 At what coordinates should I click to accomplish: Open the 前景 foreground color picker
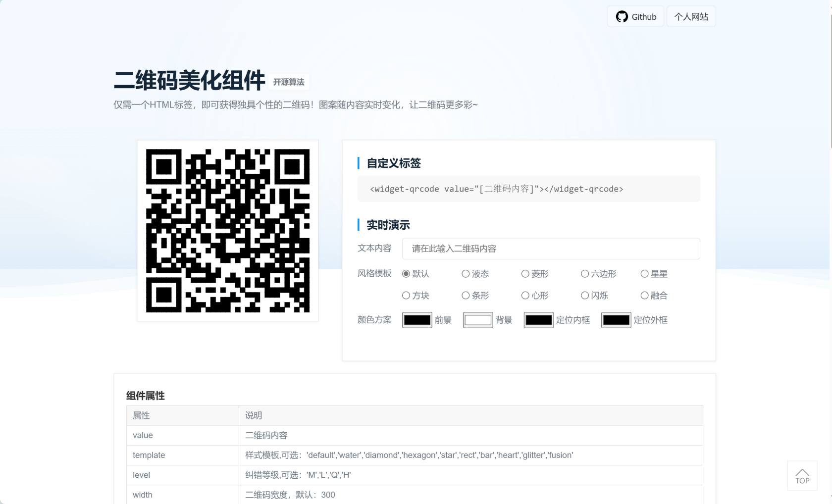[417, 320]
